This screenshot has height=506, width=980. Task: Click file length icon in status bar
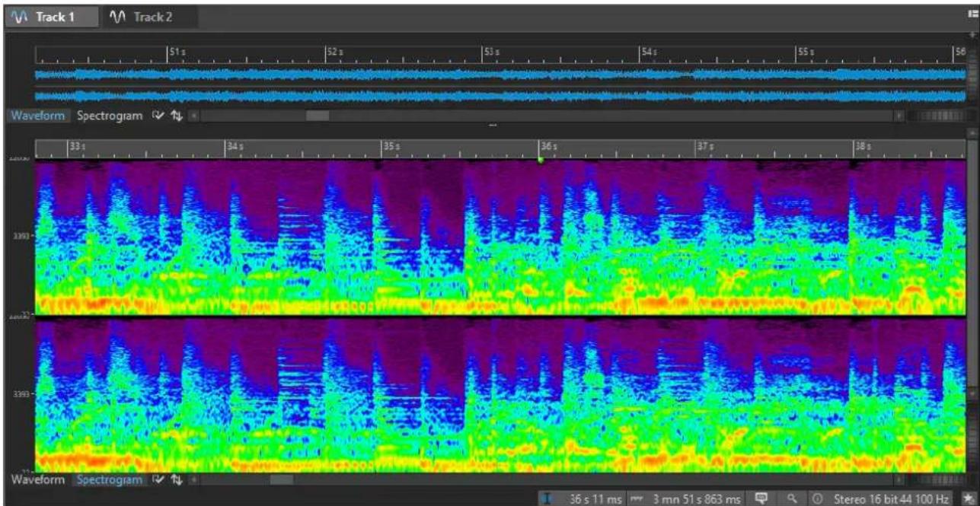(x=637, y=498)
